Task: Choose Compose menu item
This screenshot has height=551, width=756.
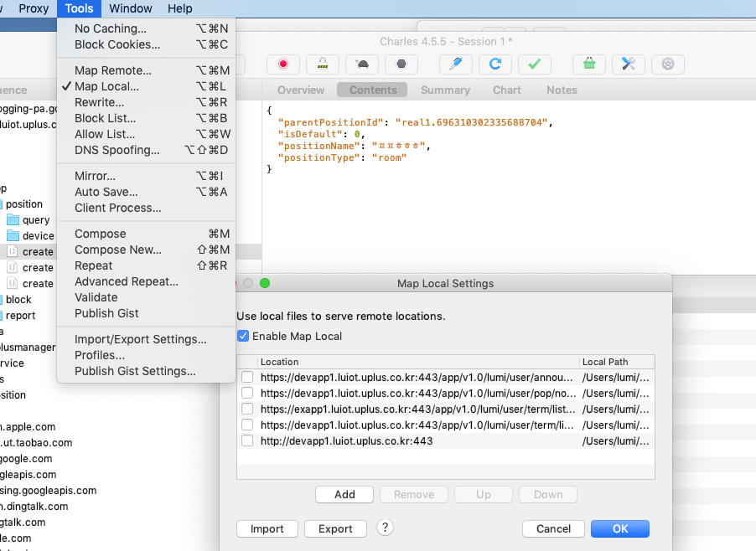Action: pos(146,234)
